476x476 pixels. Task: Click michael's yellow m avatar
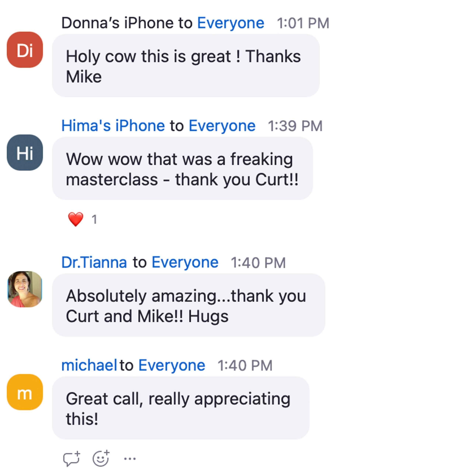pyautogui.click(x=25, y=392)
